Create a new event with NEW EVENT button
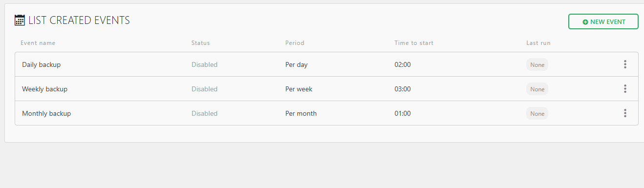This screenshot has height=188, width=644. (x=603, y=21)
